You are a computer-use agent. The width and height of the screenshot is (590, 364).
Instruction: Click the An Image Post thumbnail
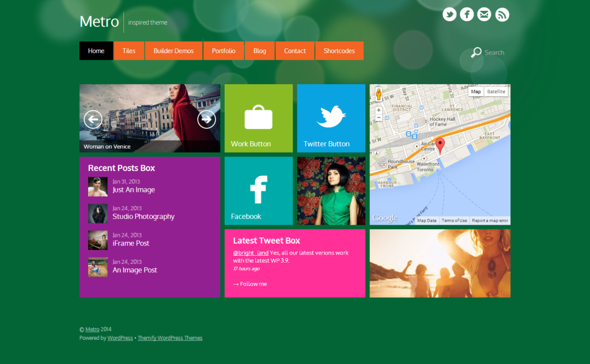(98, 267)
